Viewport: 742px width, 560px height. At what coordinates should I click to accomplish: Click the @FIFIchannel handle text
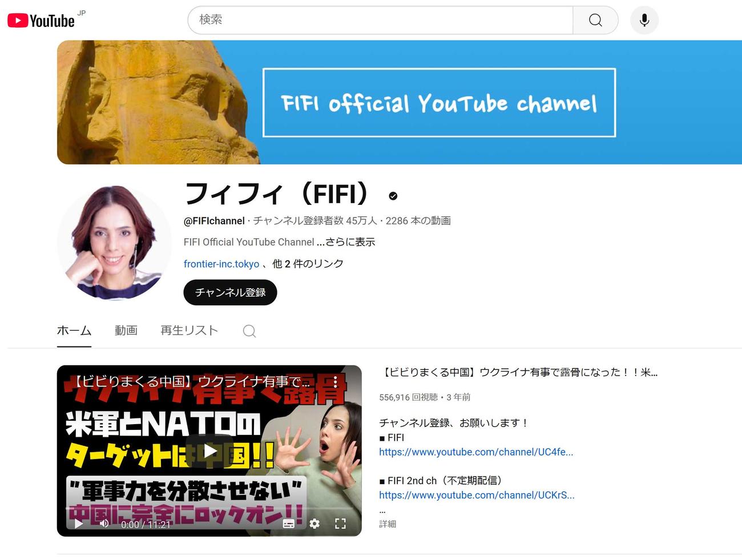(214, 221)
